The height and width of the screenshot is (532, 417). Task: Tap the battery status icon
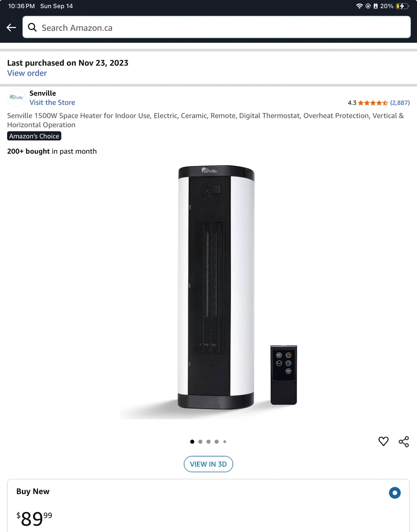[x=402, y=6]
